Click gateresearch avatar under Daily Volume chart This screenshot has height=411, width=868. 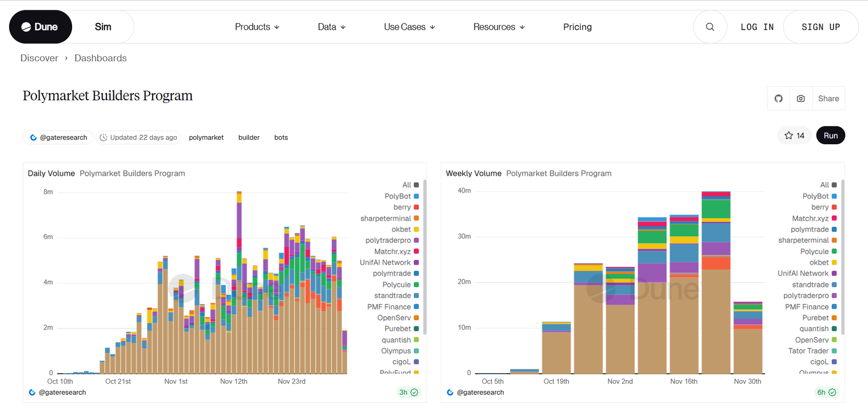[x=32, y=393]
